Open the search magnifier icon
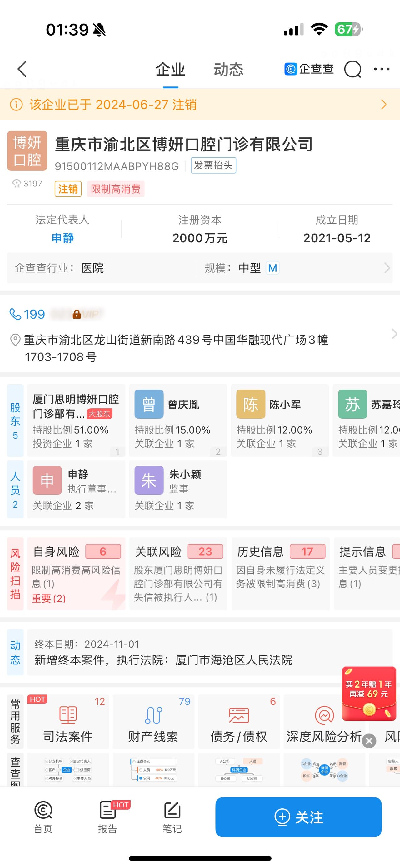 point(353,69)
